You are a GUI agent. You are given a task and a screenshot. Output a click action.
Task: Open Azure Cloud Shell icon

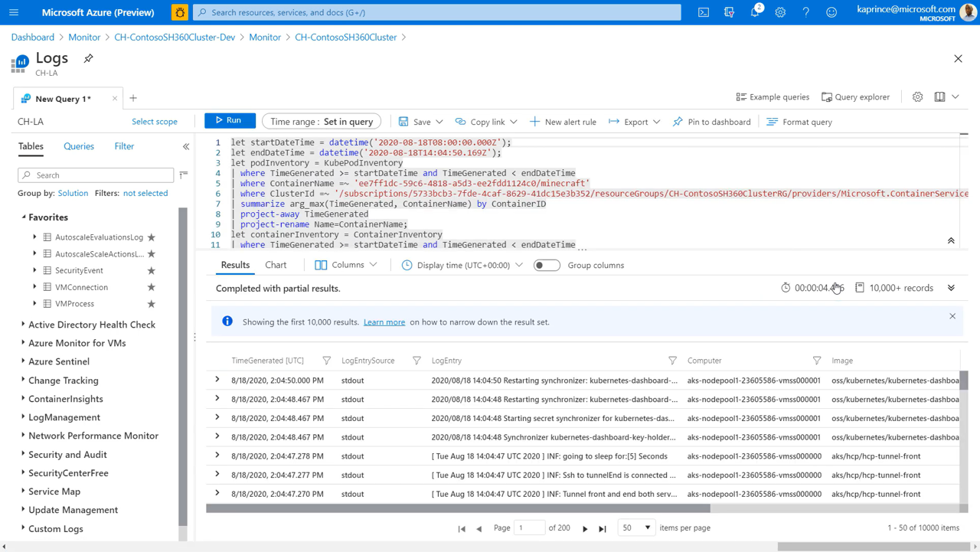tap(703, 12)
